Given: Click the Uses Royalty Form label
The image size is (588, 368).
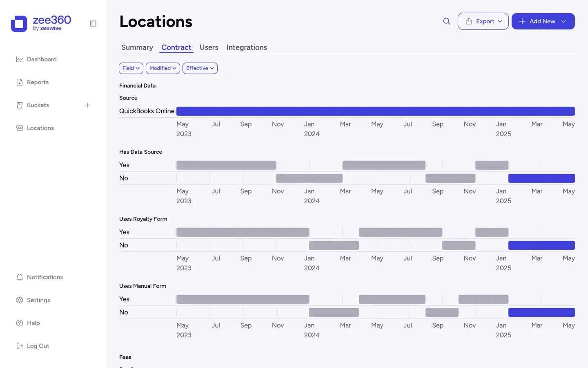Looking at the screenshot, I should coord(143,219).
